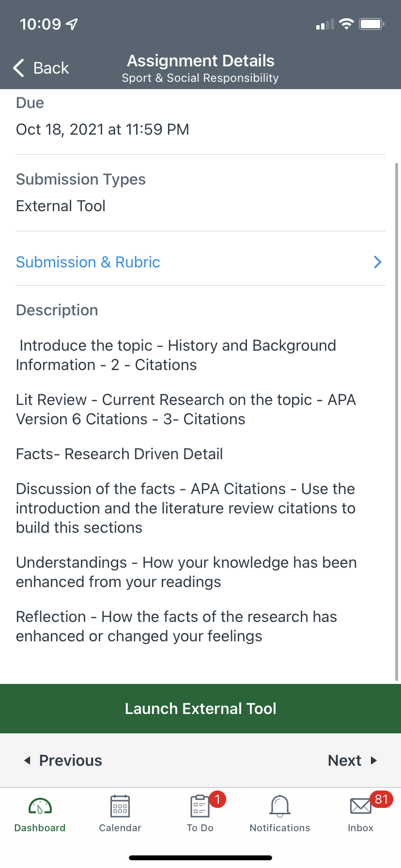The height and width of the screenshot is (868, 401).
Task: Tap the Notifications bell icon
Action: 280,806
